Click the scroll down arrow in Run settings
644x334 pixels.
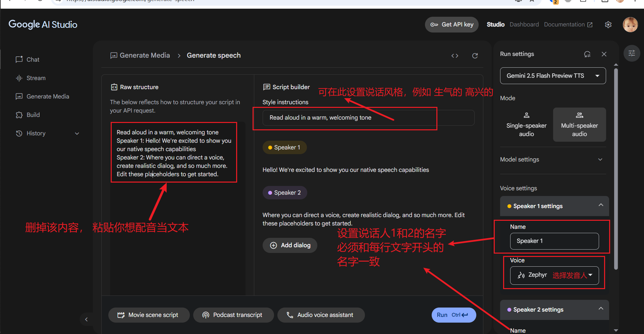click(616, 330)
